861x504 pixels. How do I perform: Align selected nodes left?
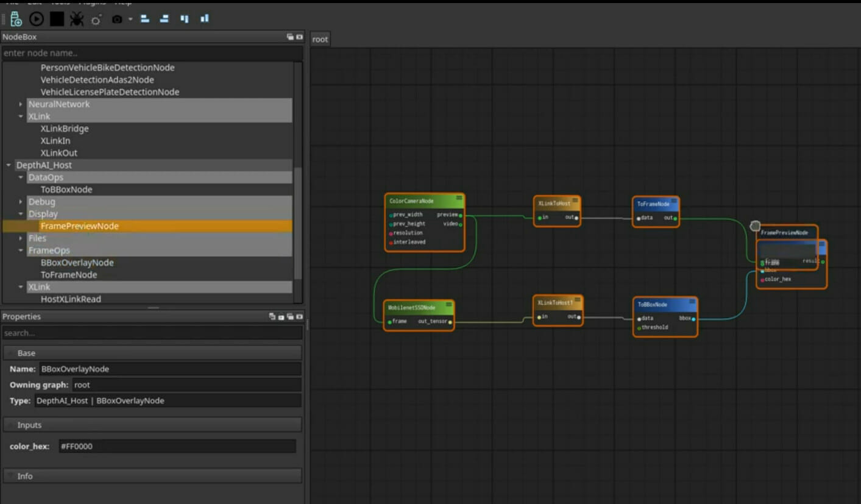pos(145,19)
